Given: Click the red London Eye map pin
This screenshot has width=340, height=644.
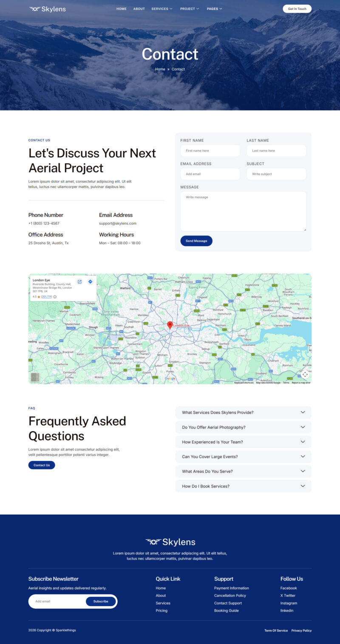Looking at the screenshot, I should coord(170,325).
